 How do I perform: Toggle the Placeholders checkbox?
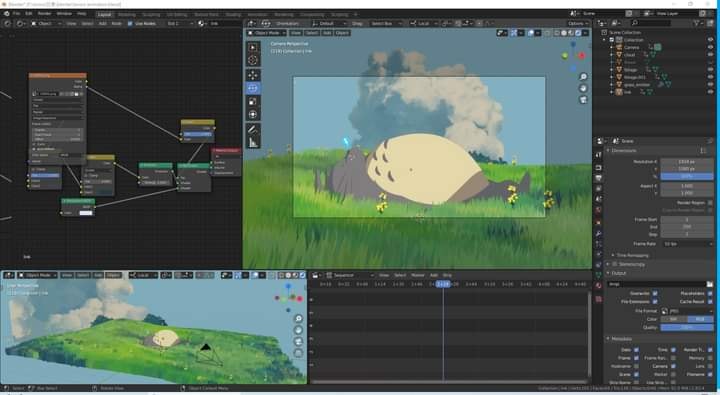[x=710, y=293]
